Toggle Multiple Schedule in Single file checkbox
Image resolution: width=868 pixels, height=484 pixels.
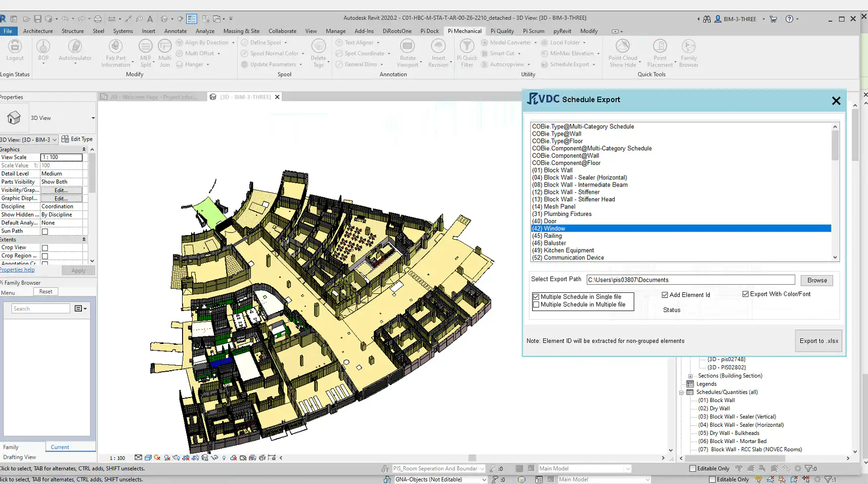pos(536,297)
